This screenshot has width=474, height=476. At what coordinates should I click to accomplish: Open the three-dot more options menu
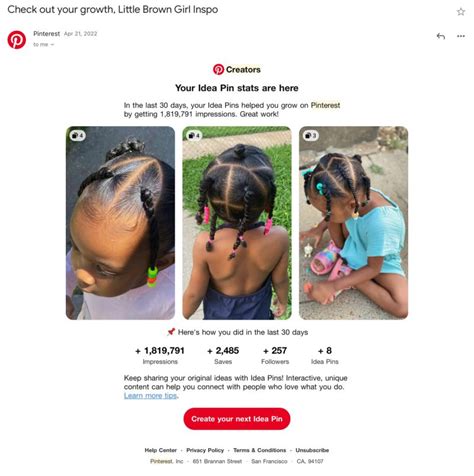tap(461, 36)
